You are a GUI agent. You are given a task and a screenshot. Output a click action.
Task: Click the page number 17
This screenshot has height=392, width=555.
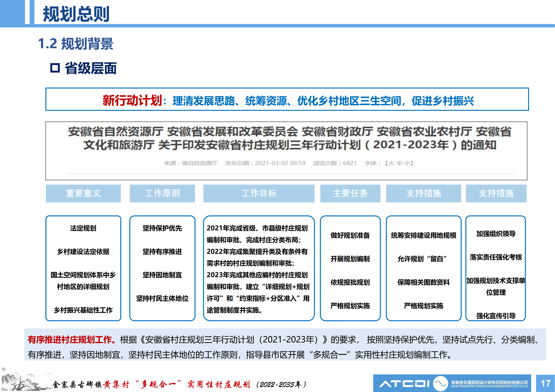pos(546,383)
